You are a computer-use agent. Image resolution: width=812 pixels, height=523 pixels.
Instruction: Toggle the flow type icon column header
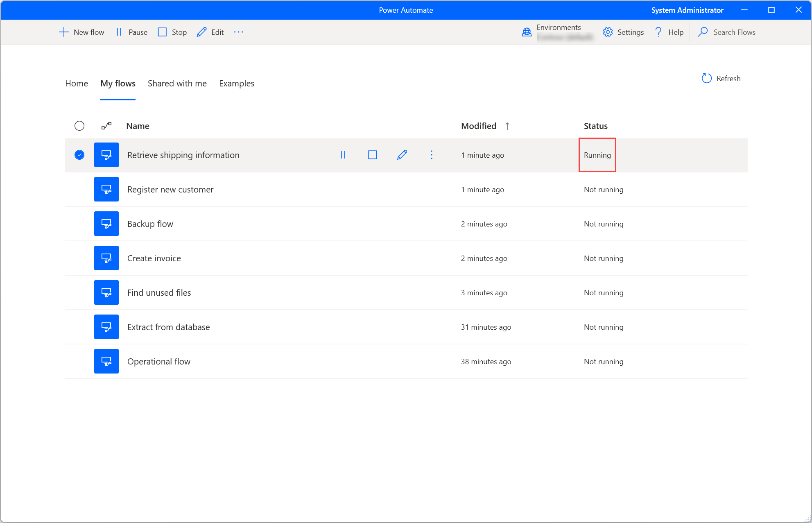pos(106,125)
